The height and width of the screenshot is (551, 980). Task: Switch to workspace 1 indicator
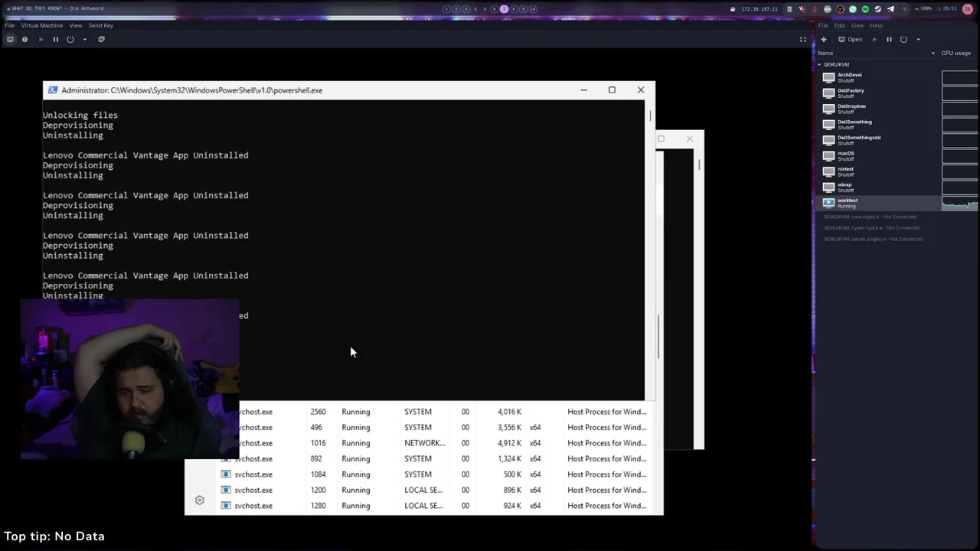point(446,9)
